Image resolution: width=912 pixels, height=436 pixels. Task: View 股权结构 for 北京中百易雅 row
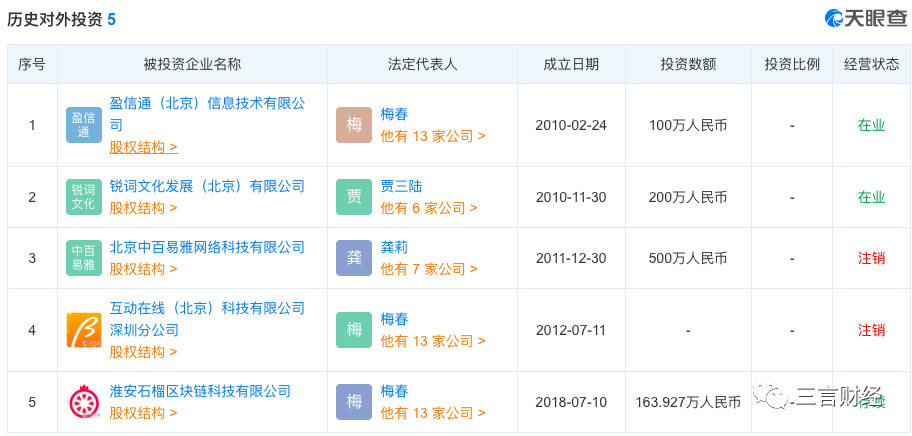click(x=144, y=269)
